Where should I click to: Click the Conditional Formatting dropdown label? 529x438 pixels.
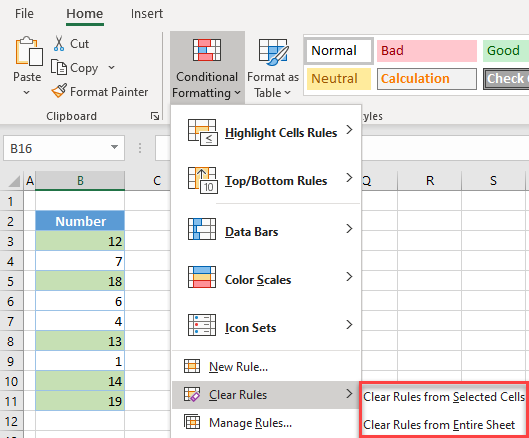tap(207, 85)
